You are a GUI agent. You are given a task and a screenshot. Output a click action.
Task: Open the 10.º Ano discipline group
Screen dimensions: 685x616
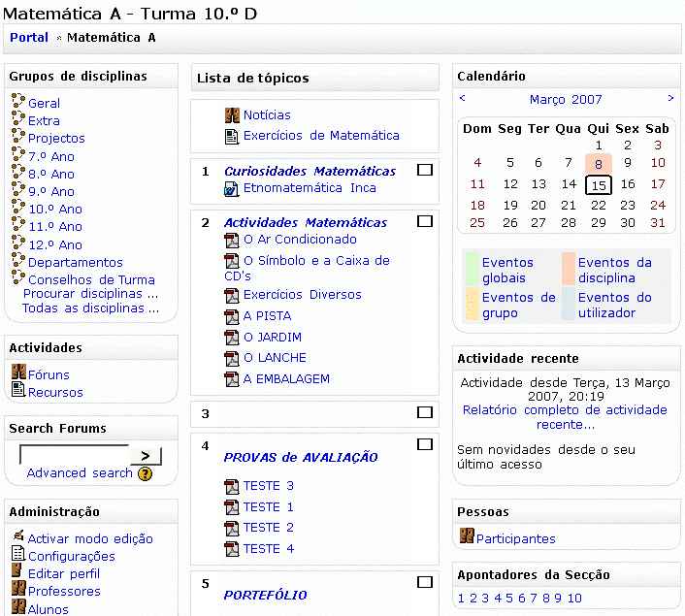pyautogui.click(x=54, y=209)
